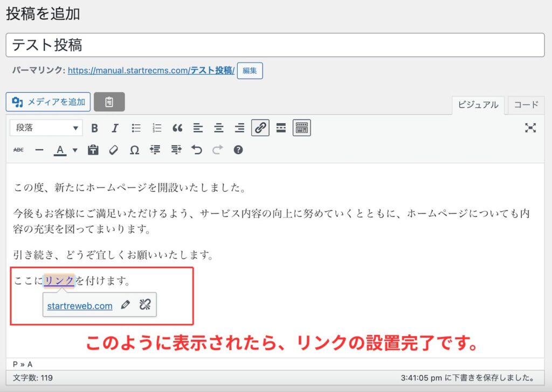Insert a bulleted list
The width and height of the screenshot is (552, 392).
click(136, 128)
